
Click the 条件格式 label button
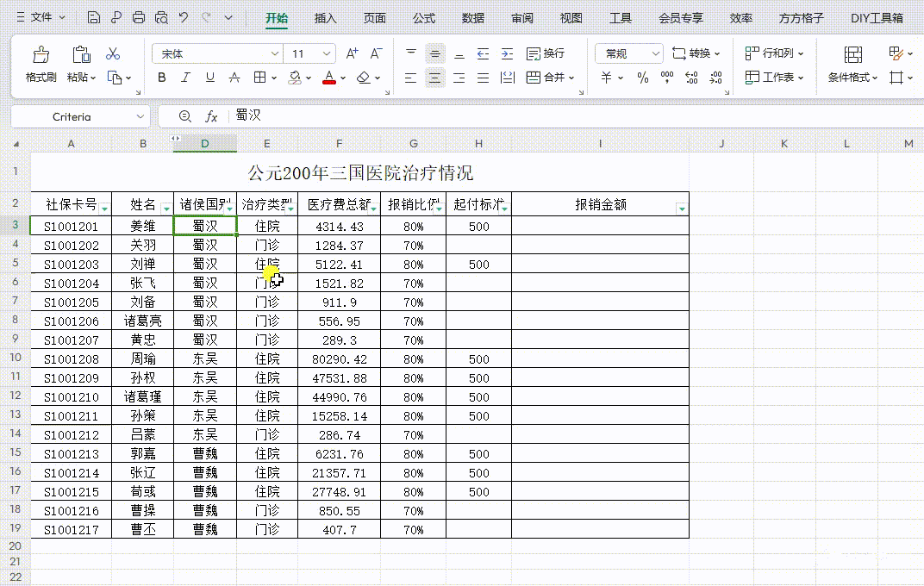852,78
